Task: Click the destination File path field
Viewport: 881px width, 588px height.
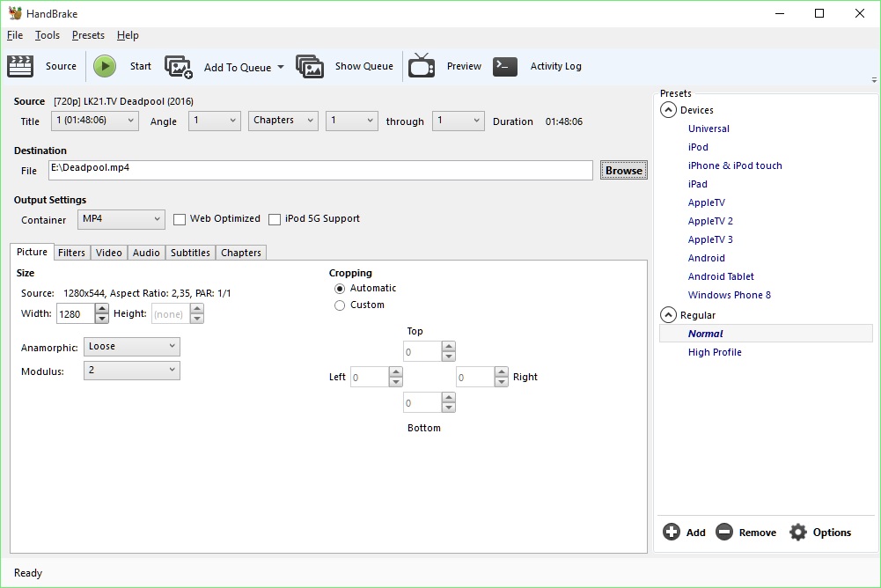Action: (320, 171)
